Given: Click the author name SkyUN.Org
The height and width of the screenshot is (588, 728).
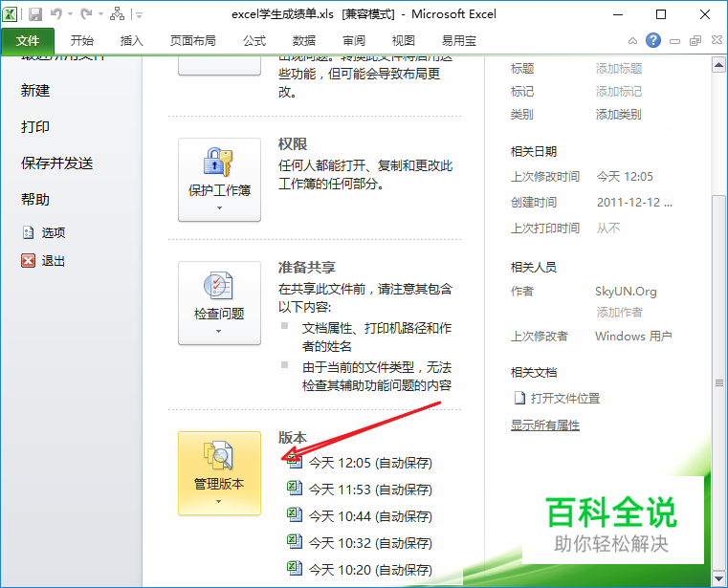Looking at the screenshot, I should point(626,292).
